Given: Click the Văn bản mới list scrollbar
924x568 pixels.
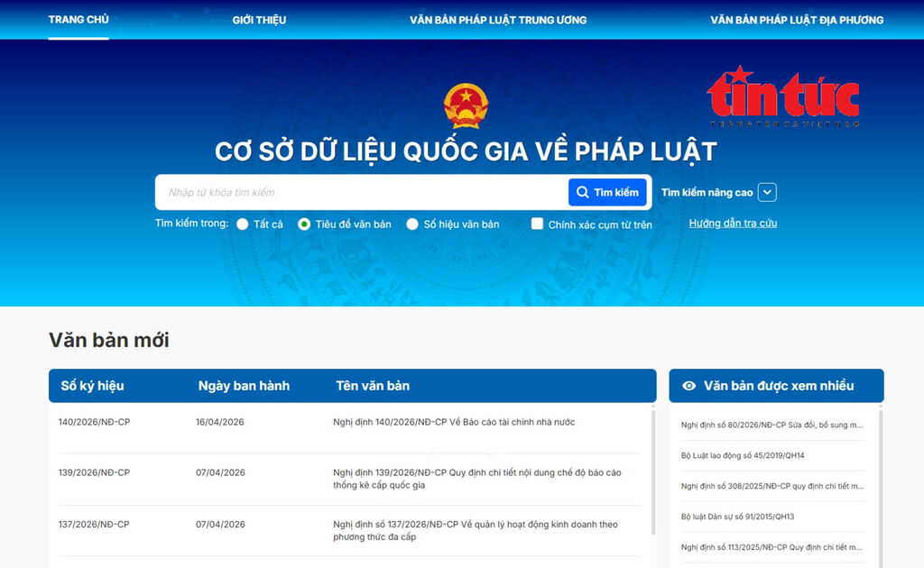Looking at the screenshot, I should [x=653, y=478].
